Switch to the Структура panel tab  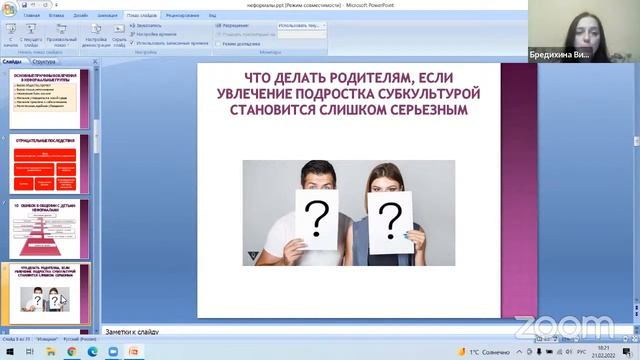click(x=44, y=62)
